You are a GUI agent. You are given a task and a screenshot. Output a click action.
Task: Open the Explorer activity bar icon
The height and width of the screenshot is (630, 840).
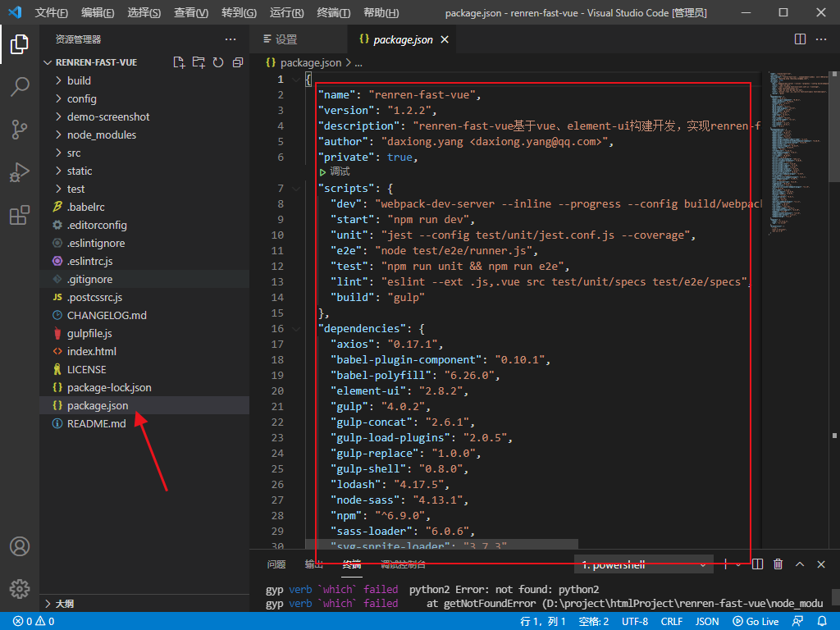[20, 44]
